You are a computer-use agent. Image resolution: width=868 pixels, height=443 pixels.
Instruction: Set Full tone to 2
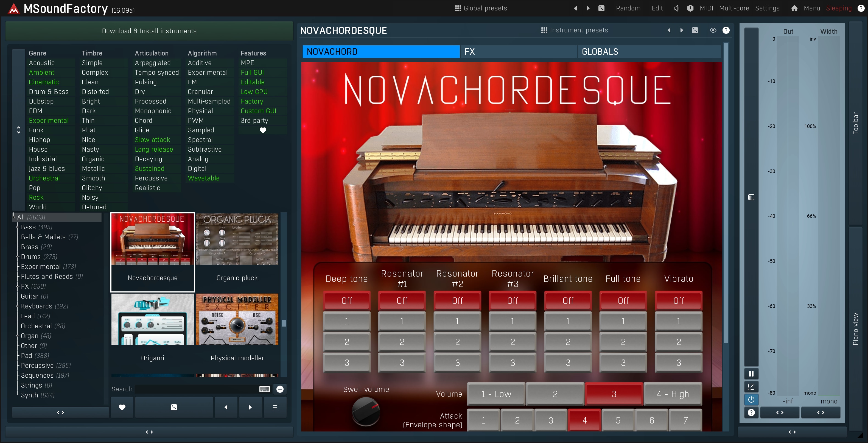pos(623,342)
